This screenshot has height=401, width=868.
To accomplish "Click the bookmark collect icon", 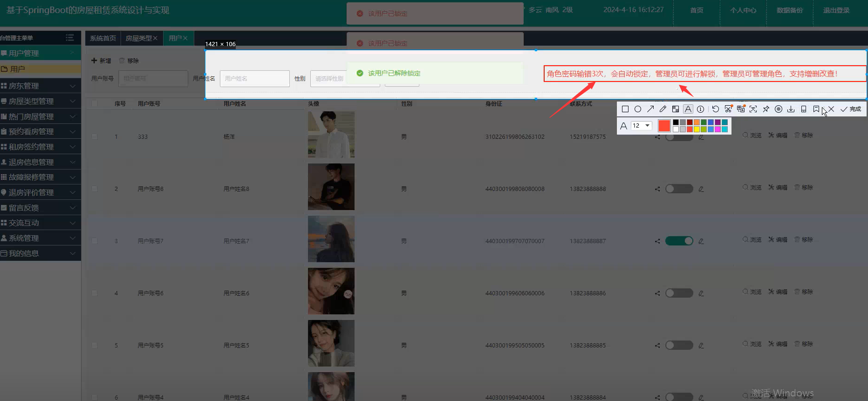I will [x=816, y=109].
